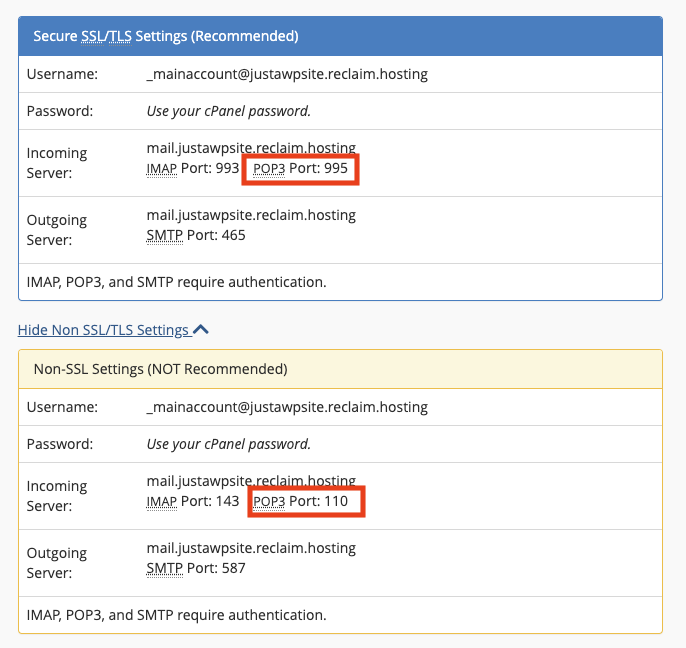686x648 pixels.
Task: Select the username in the Secure SSL/TLS panel
Action: tap(287, 74)
